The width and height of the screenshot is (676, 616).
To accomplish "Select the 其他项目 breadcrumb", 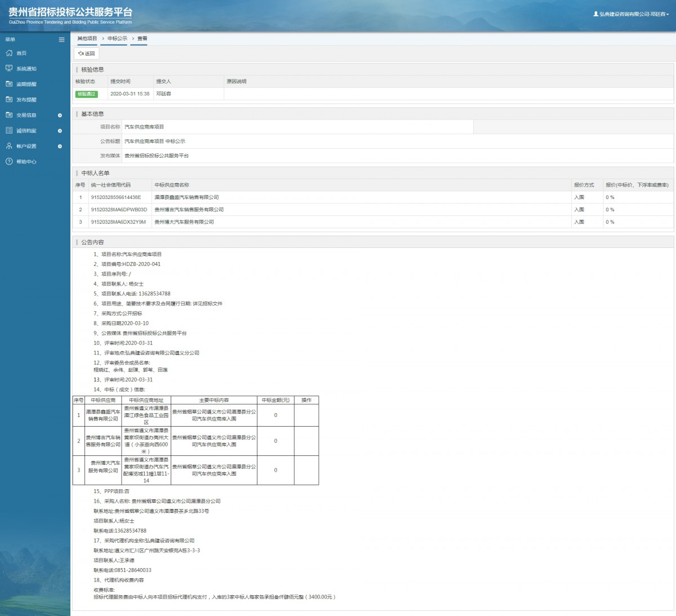I will point(87,38).
